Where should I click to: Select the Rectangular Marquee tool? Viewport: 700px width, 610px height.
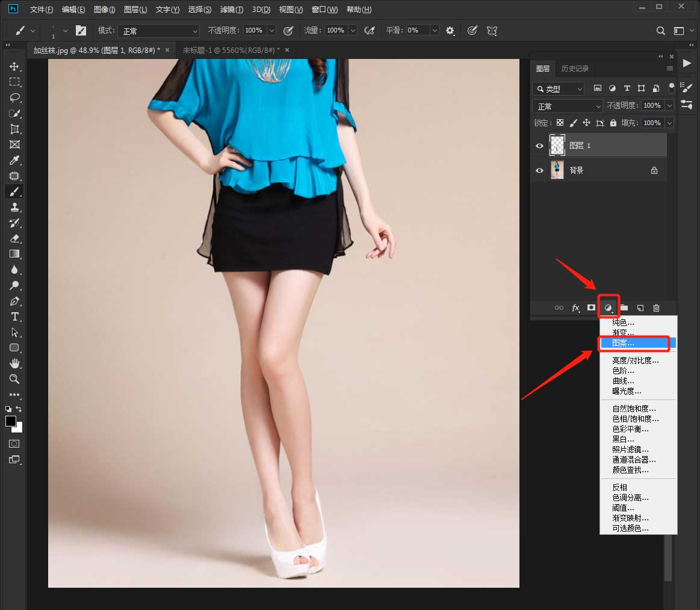(14, 82)
